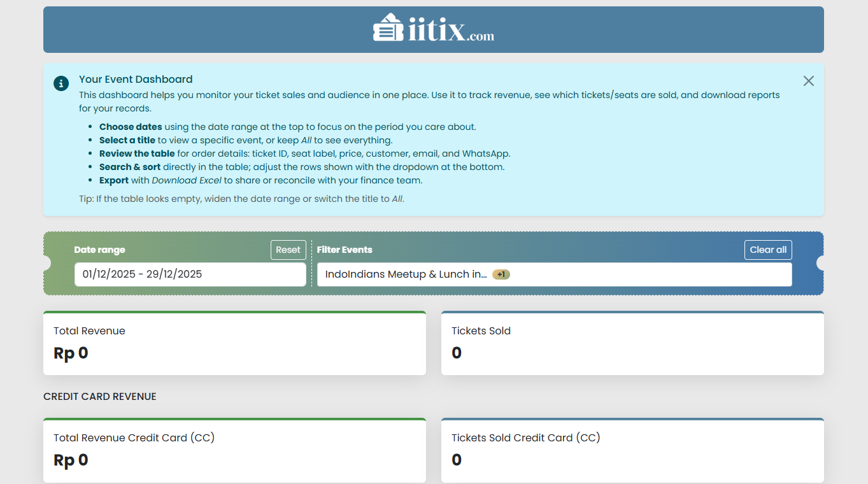
Task: Click the Filter Events label
Action: pos(345,250)
